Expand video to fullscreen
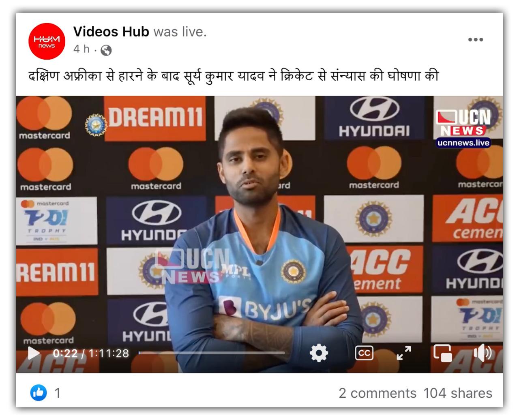This screenshot has width=519, height=420. point(404,353)
